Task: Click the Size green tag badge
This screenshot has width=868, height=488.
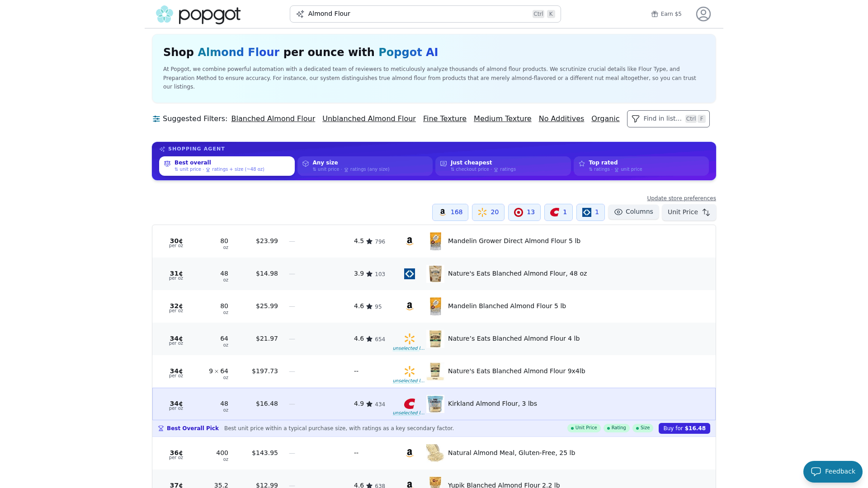Action: point(642,428)
